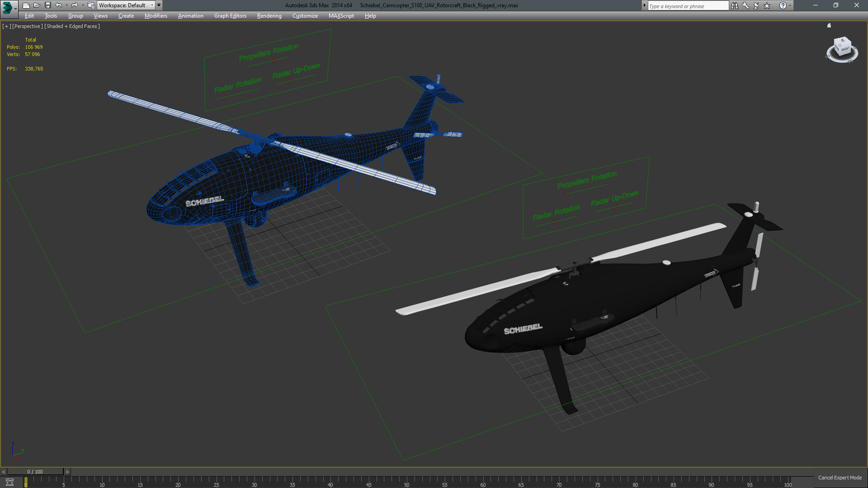
Task: Click the [Shaded + Edged Faces] label
Action: point(72,26)
